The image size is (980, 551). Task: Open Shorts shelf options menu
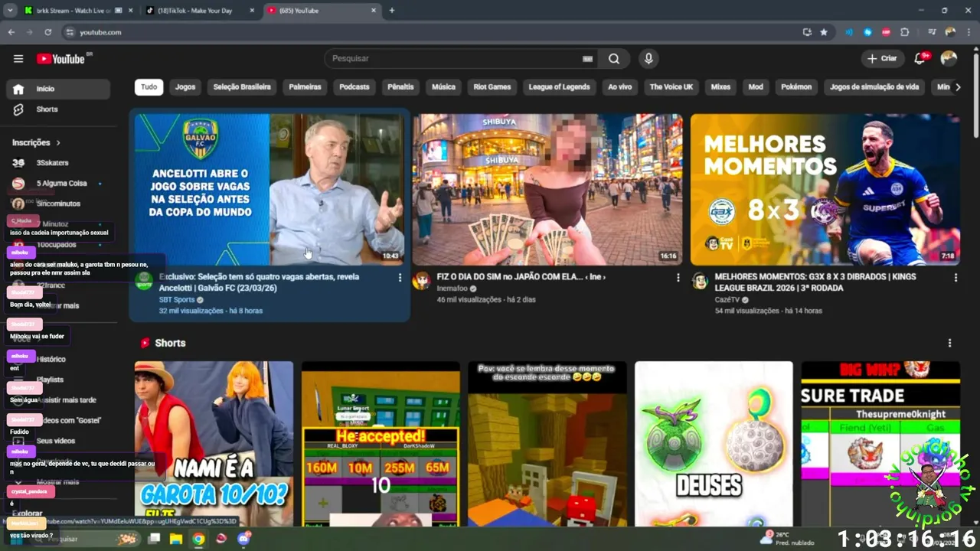click(949, 343)
